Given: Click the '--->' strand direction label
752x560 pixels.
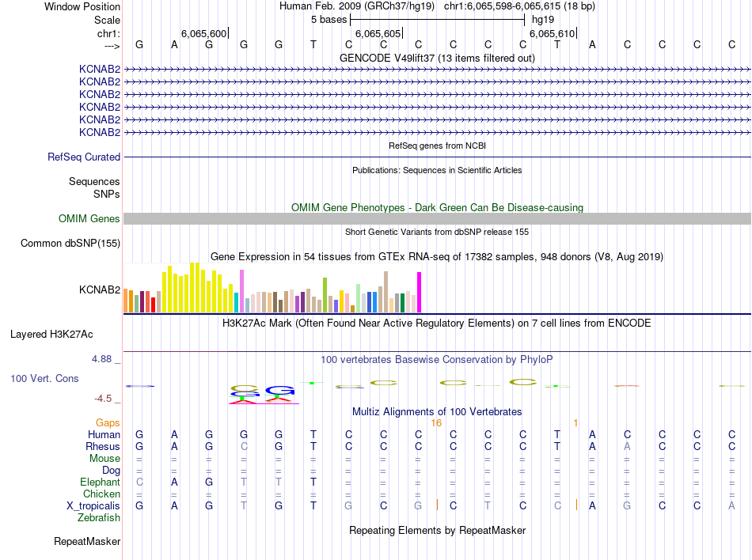Looking at the screenshot, I should 112,46.
